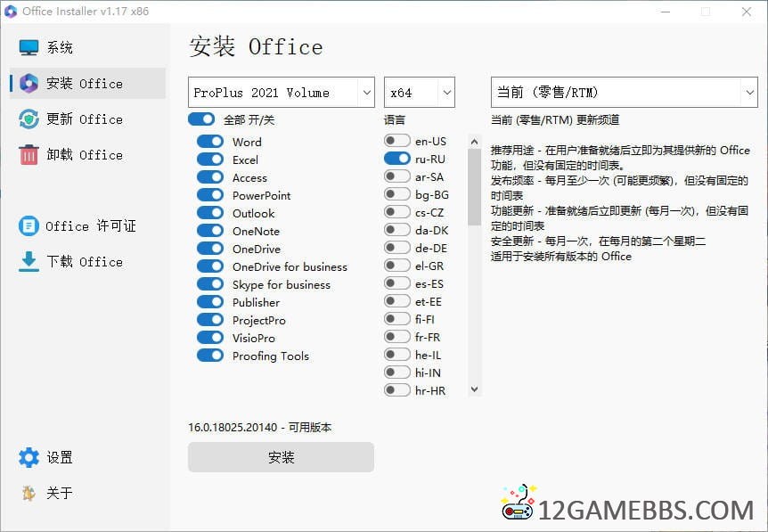Viewport: 768px width, 532px height.
Task: Click the language list scrollbar thumb
Action: pyautogui.click(x=474, y=187)
